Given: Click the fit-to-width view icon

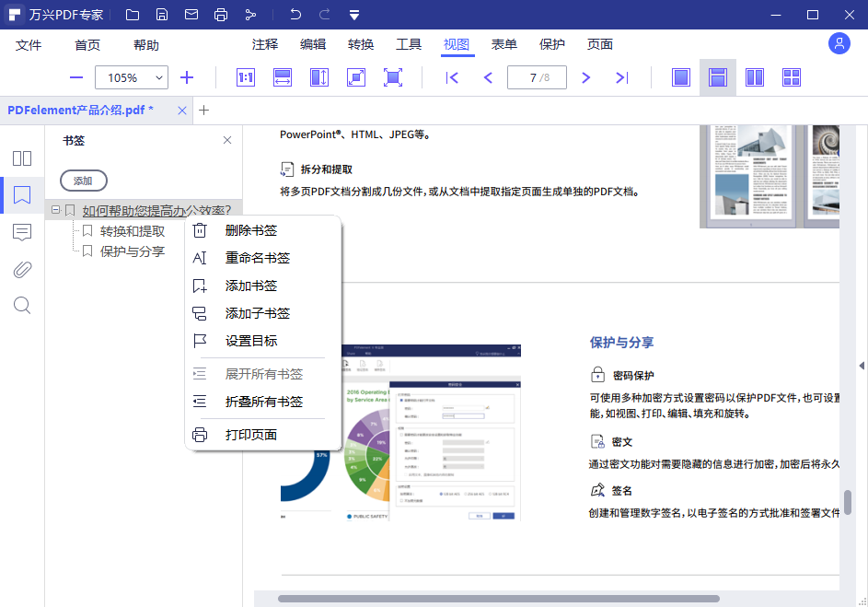Looking at the screenshot, I should tap(283, 77).
